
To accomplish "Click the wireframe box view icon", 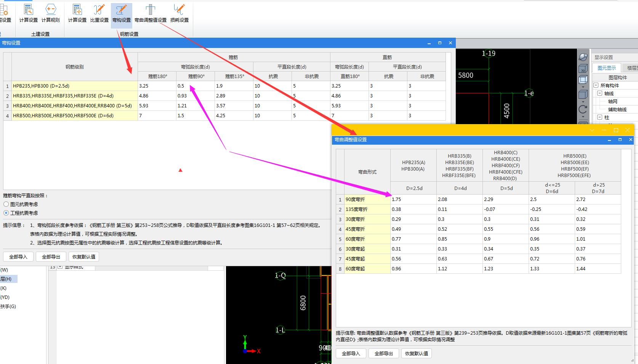I will coord(583,80).
